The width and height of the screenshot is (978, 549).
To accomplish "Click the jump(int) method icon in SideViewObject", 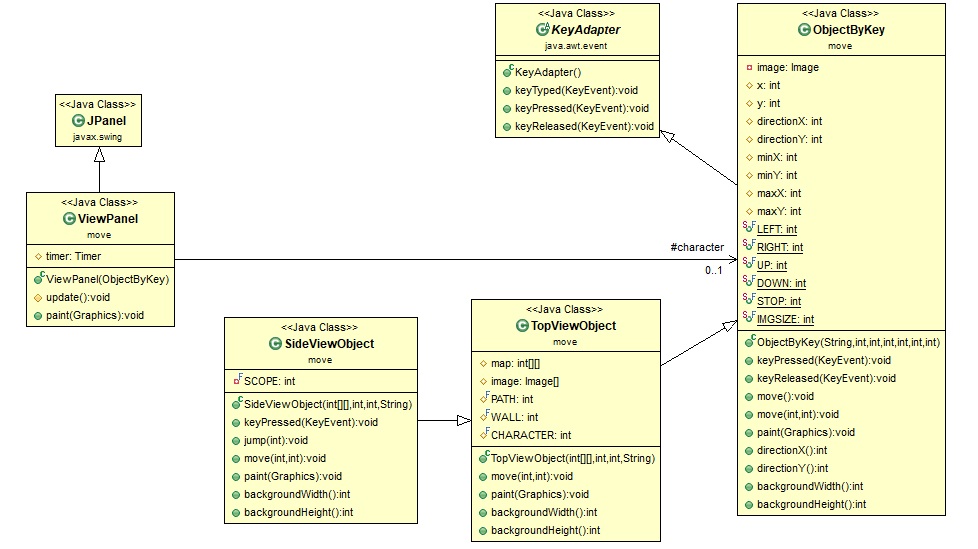I will pyautogui.click(x=236, y=440).
